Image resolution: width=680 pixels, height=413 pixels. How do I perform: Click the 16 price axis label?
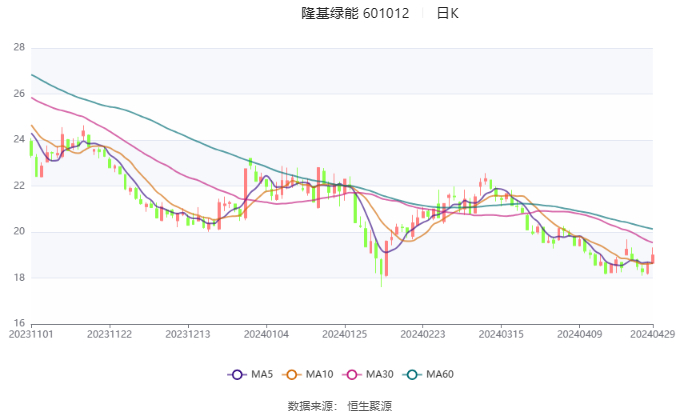click(19, 324)
